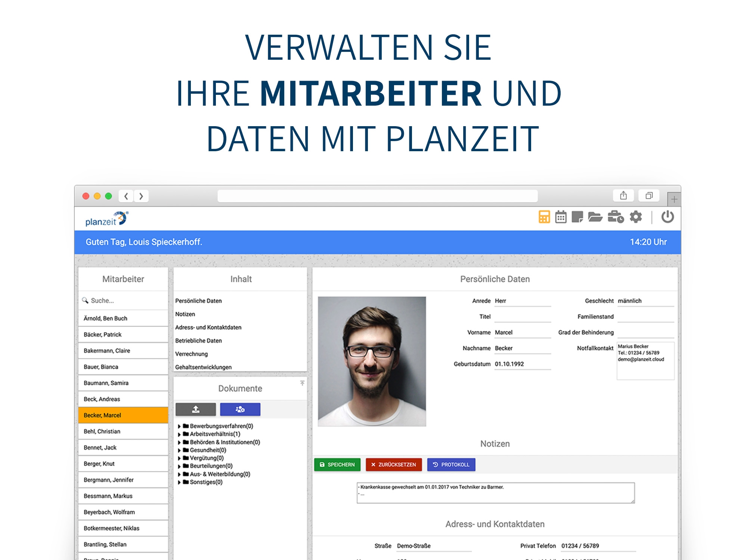
Task: Open the calendar icon in toolbar
Action: pos(561,217)
